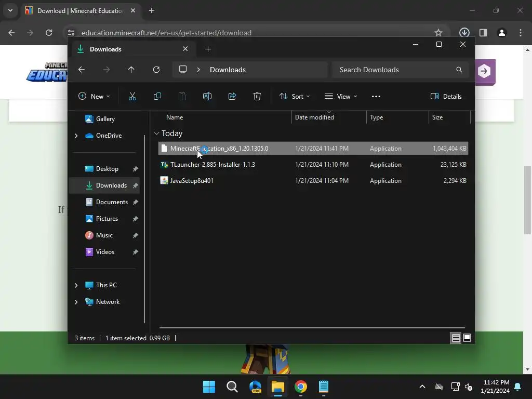View site information icon in Chrome address bar

71,33
